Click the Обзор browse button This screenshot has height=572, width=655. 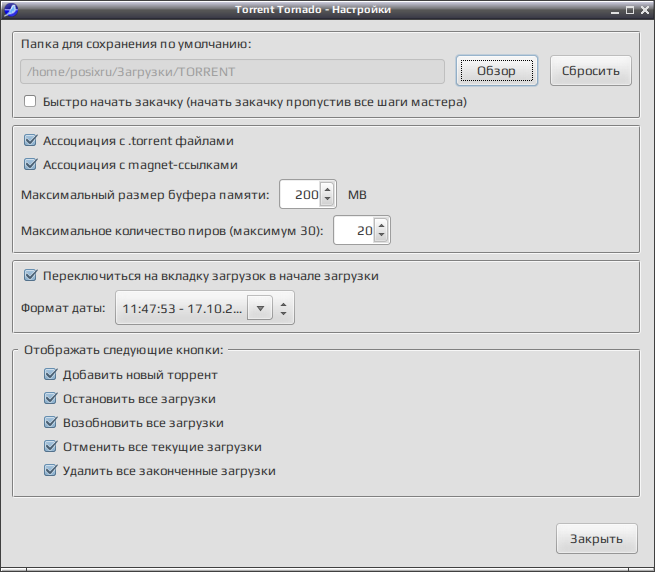pyautogui.click(x=497, y=71)
